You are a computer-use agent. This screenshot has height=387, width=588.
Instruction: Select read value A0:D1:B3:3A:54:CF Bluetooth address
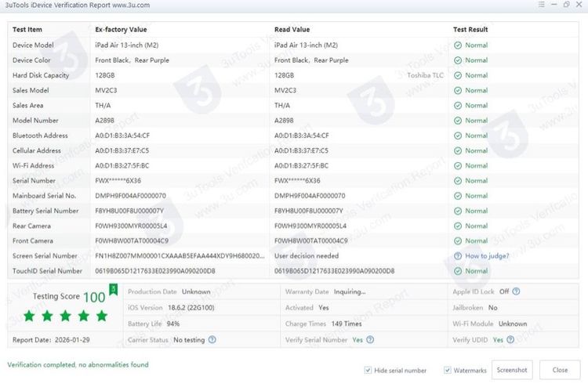click(x=302, y=136)
